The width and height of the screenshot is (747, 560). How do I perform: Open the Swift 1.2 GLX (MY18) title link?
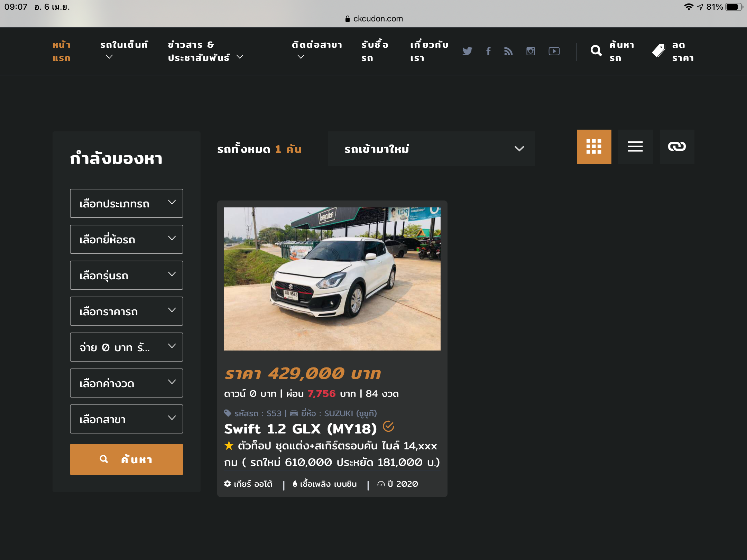[300, 429]
